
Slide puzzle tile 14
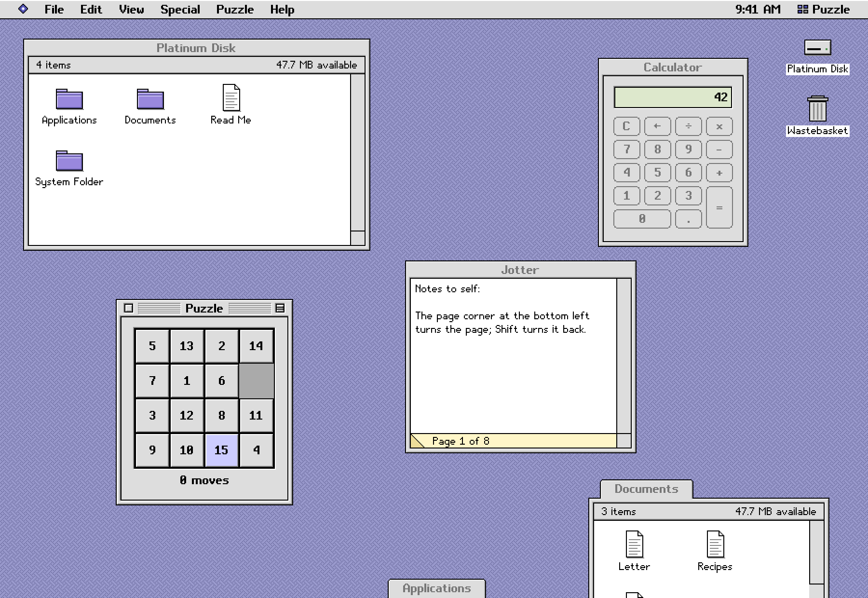pos(256,346)
